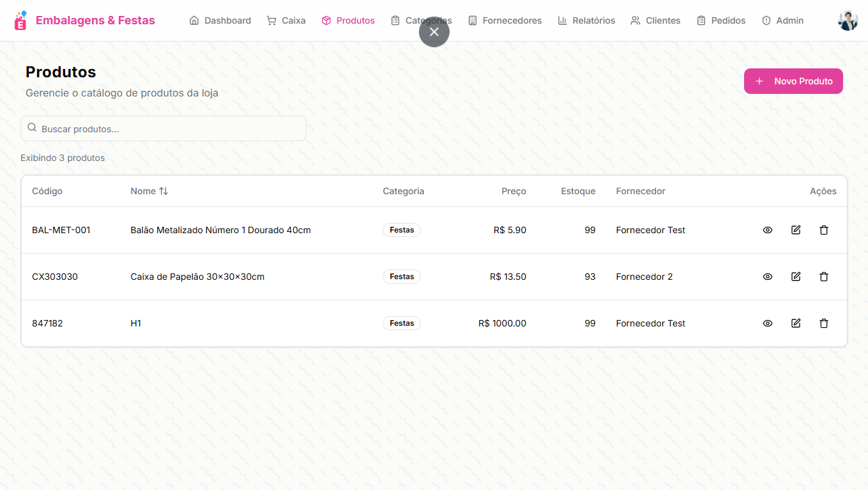Click the Novo Produto button
868x490 pixels.
[x=793, y=81]
